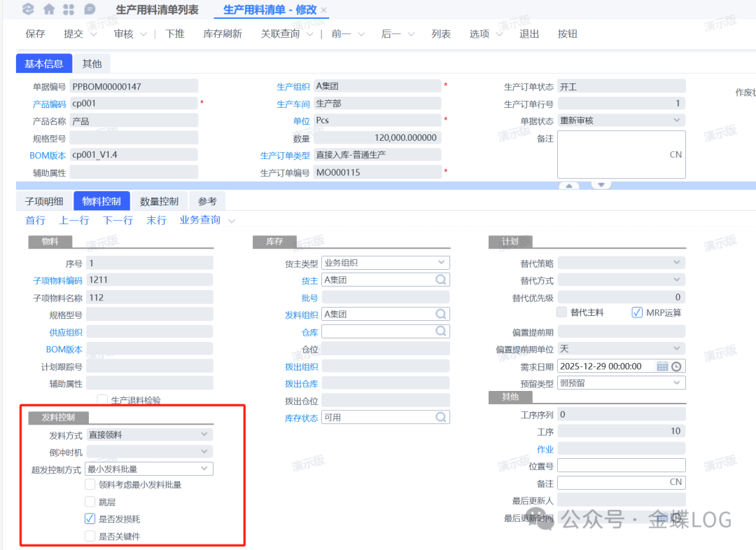
Task: Open the 货主类型 dropdown
Action: (x=441, y=263)
